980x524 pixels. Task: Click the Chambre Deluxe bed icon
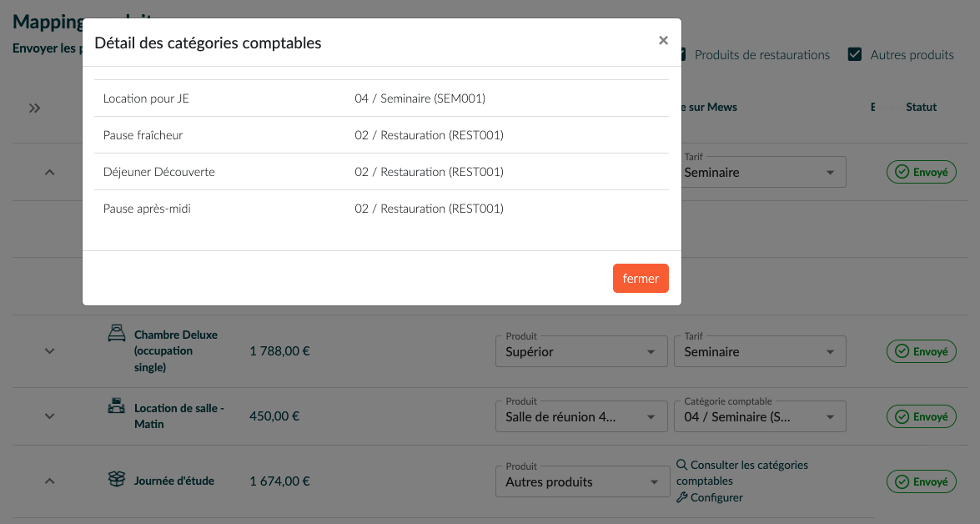click(117, 334)
